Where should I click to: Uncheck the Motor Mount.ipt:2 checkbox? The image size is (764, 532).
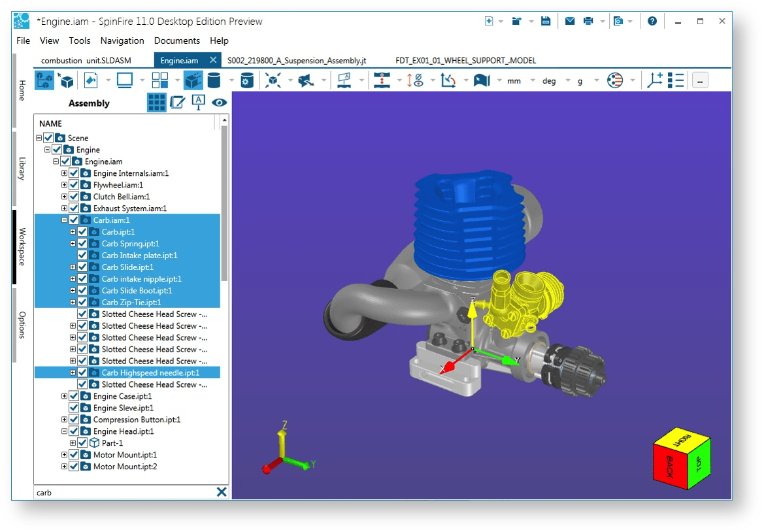coord(74,466)
